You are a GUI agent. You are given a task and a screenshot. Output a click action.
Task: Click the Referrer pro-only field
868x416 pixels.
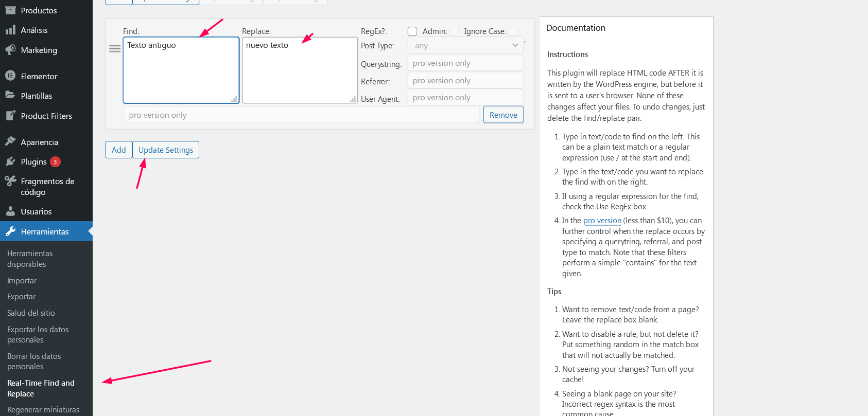(x=465, y=80)
